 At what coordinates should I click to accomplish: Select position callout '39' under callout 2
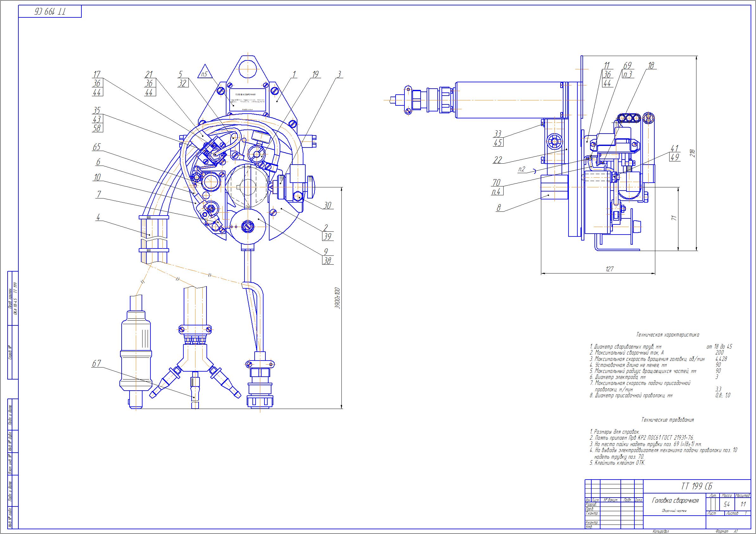click(x=327, y=236)
